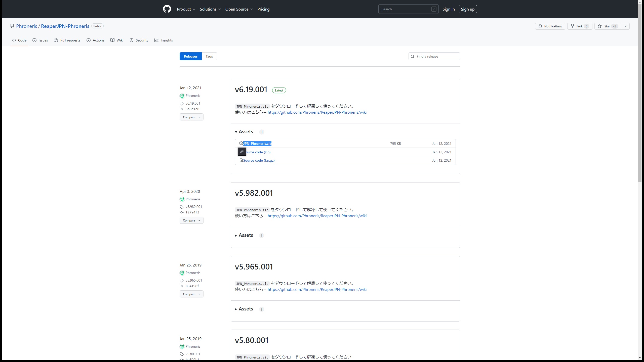Switch to the Tags tab
This screenshot has width=644, height=362.
(x=209, y=56)
